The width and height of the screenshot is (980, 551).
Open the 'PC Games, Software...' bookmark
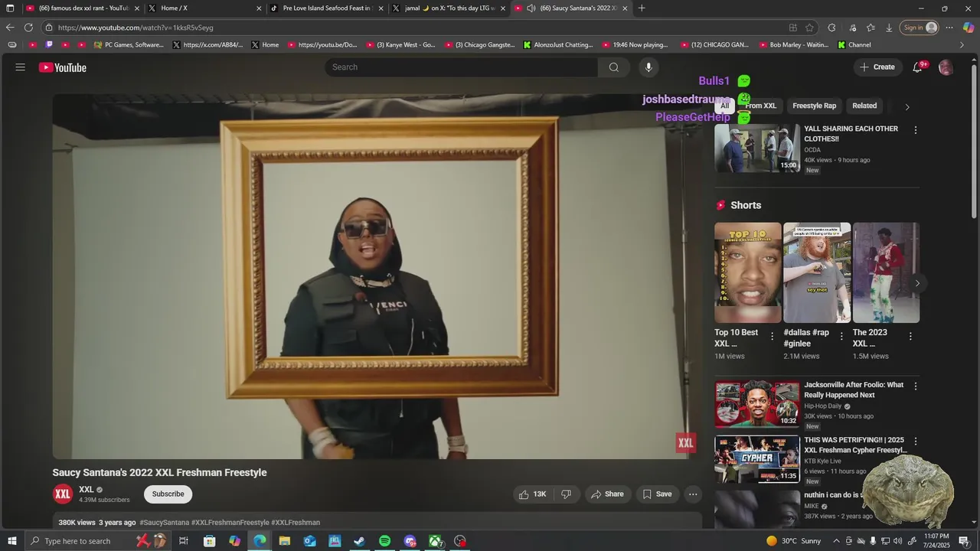[x=129, y=45]
